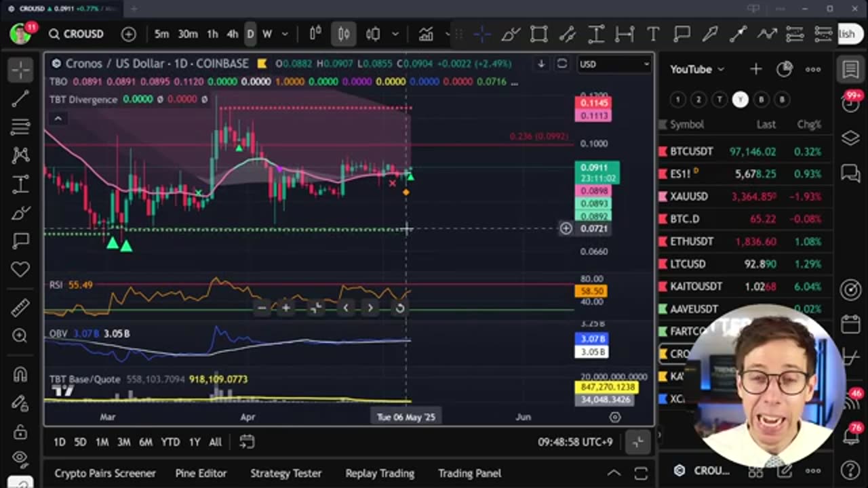Viewport: 868px width, 488px height.
Task: Select the XAUUSD watchlist row
Action: 745,197
